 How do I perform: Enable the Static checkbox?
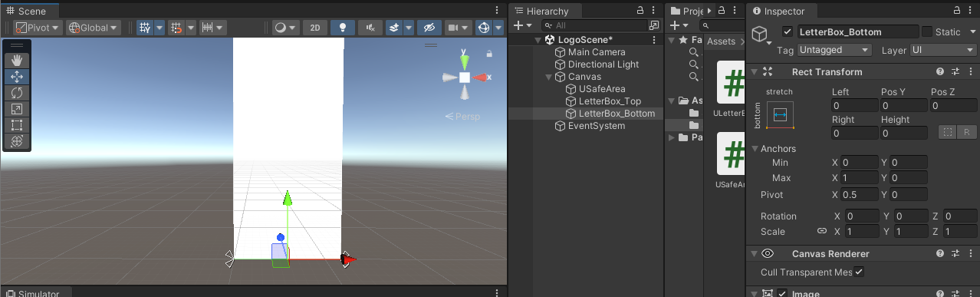927,32
